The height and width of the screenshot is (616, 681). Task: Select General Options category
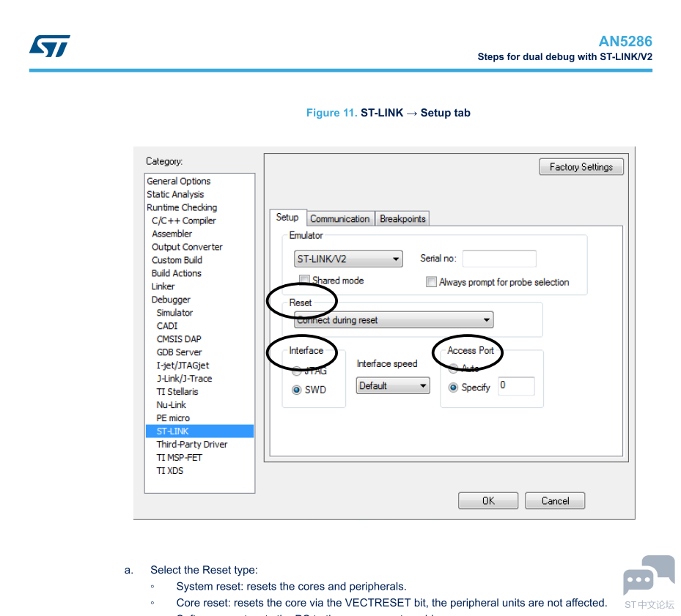pos(179,181)
